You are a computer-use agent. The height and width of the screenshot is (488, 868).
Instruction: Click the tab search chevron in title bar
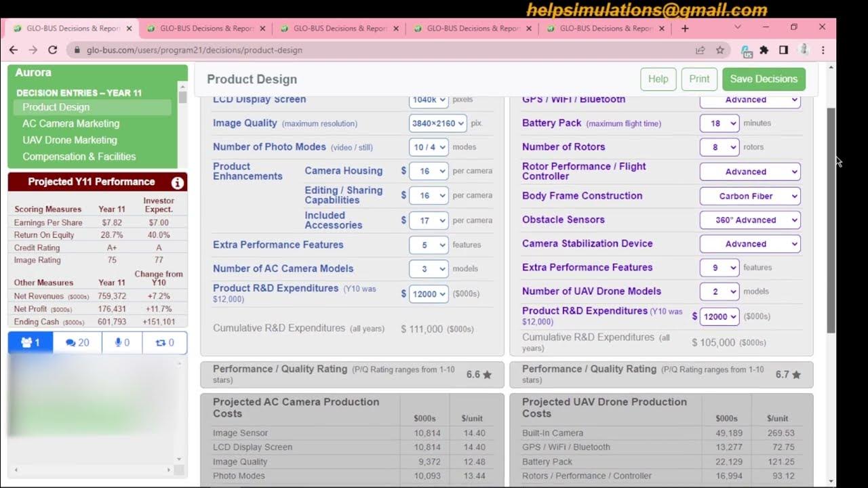pyautogui.click(x=738, y=27)
